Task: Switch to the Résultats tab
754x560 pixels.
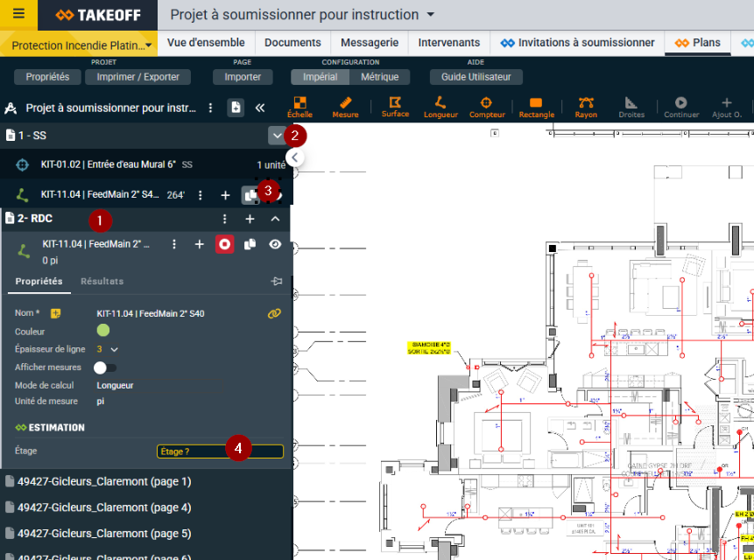Action: tap(102, 282)
